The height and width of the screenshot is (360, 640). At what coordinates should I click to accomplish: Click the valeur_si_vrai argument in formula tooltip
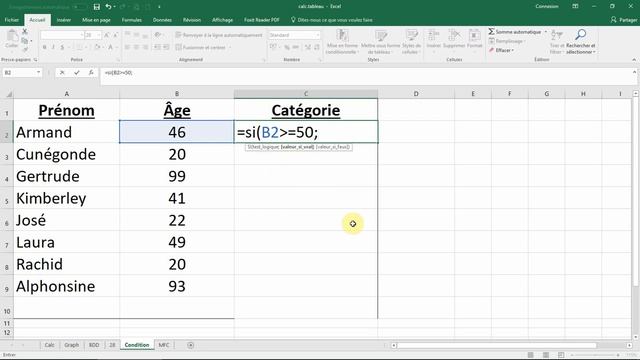click(x=298, y=147)
